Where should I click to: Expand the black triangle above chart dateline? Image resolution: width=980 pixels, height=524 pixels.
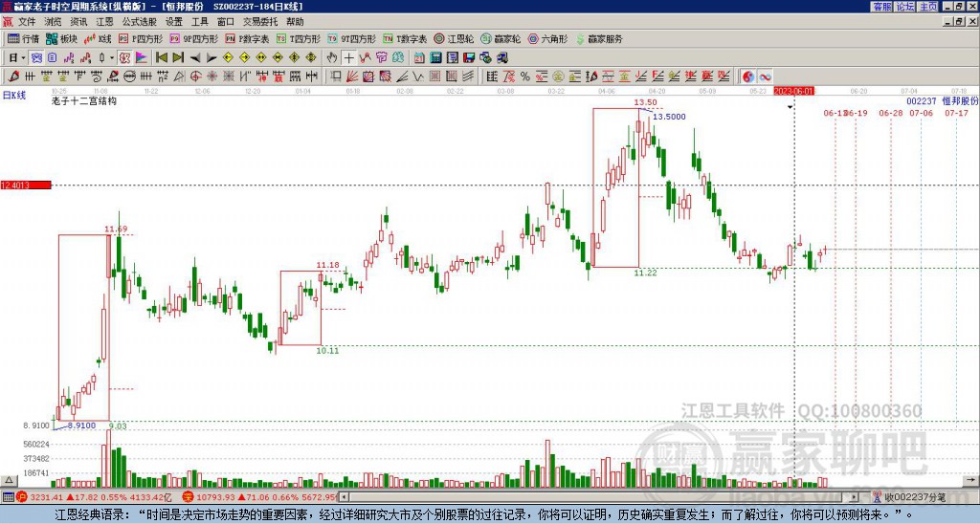click(790, 107)
